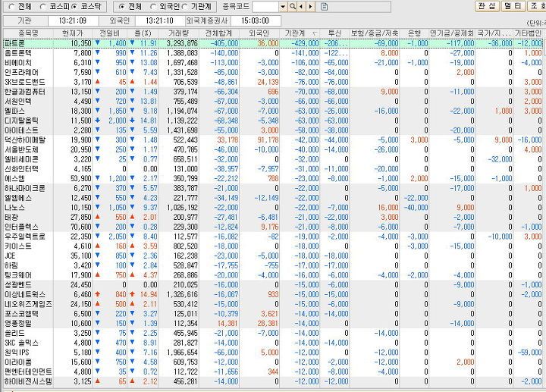The height and width of the screenshot is (392, 546).
Task: Sort by the 율(%) column header
Action: click(x=143, y=33)
